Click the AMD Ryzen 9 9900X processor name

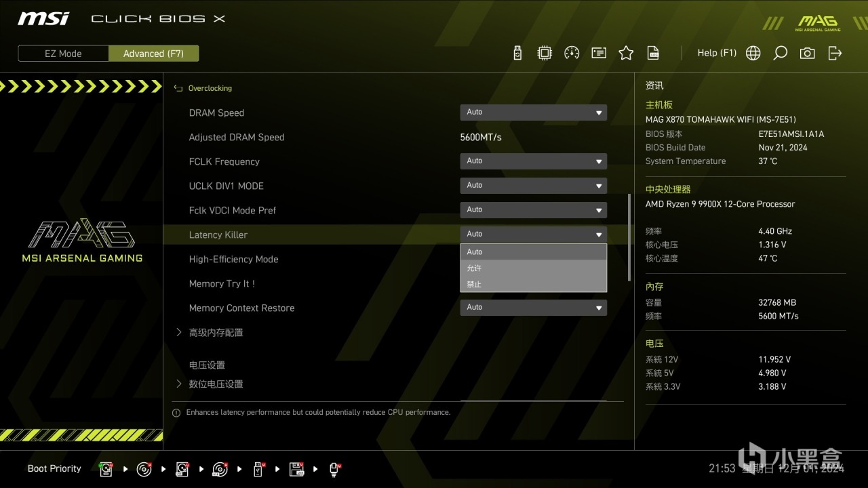(720, 204)
